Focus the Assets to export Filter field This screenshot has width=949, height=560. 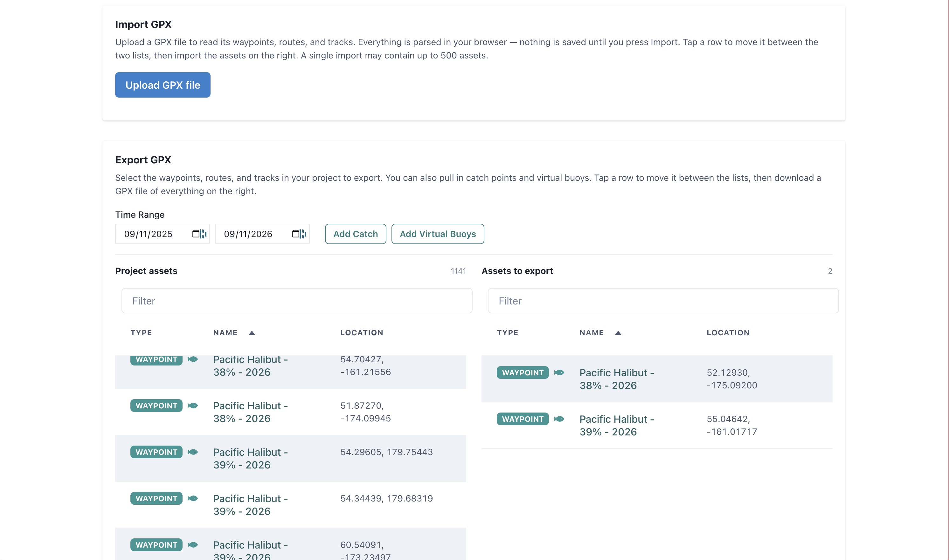tap(663, 301)
